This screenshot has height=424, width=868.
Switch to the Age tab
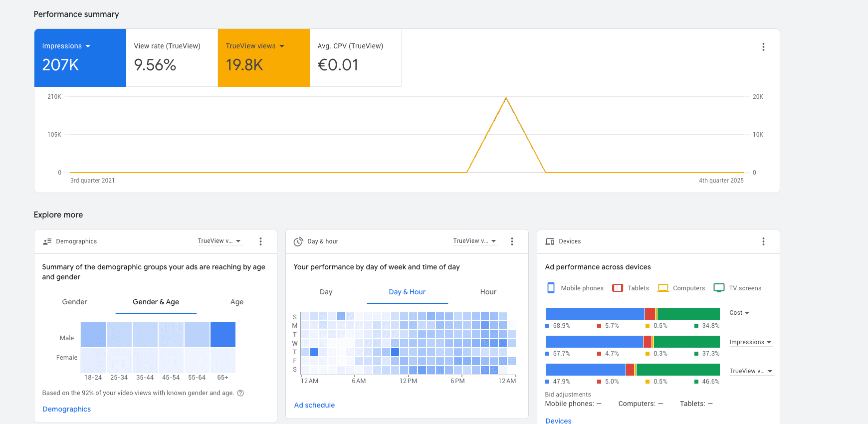[x=237, y=302]
